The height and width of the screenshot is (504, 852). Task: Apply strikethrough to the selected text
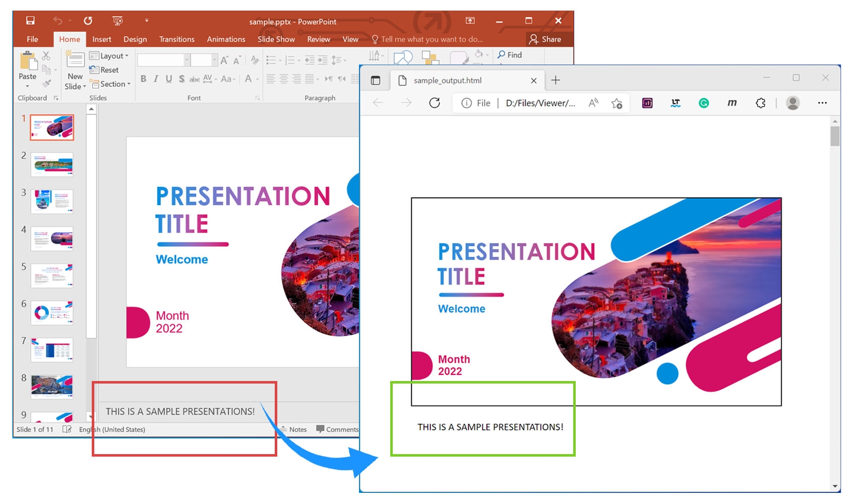click(196, 79)
